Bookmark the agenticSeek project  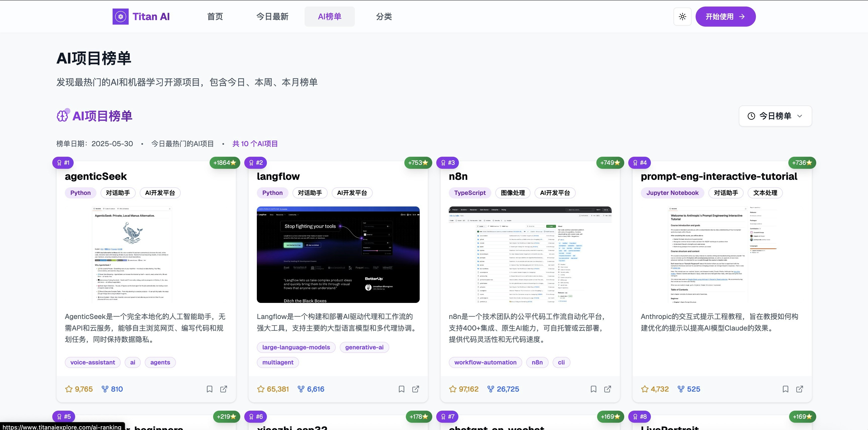pos(209,389)
